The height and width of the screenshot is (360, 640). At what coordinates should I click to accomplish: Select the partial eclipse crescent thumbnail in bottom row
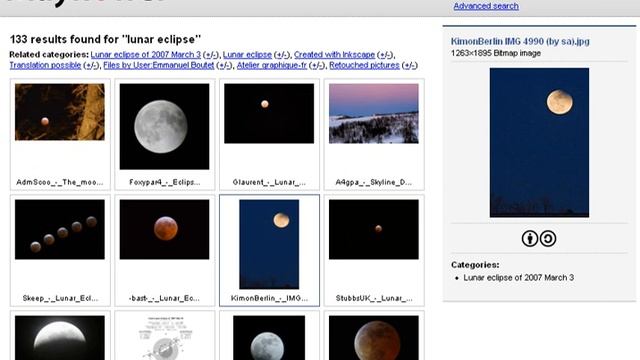coord(60,338)
